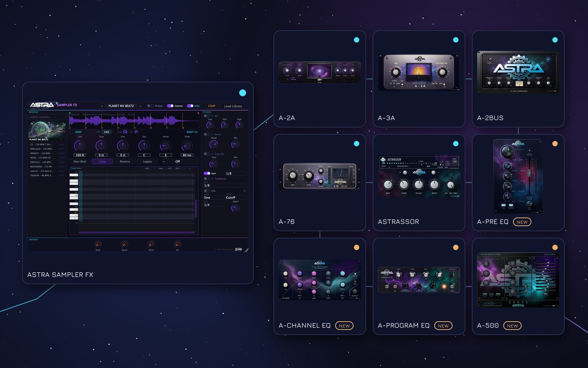Open the A-PROGRAM EQ plugin card
The image size is (588, 368).
(x=419, y=286)
